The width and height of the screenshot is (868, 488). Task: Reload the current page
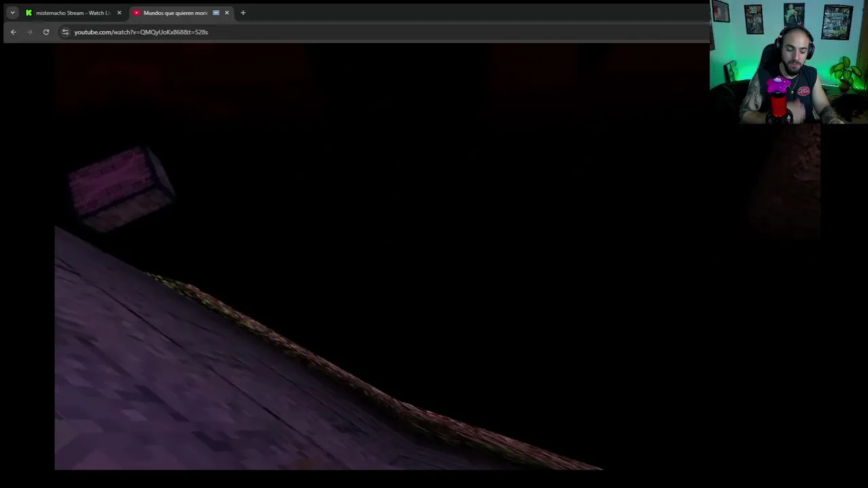pos(46,32)
